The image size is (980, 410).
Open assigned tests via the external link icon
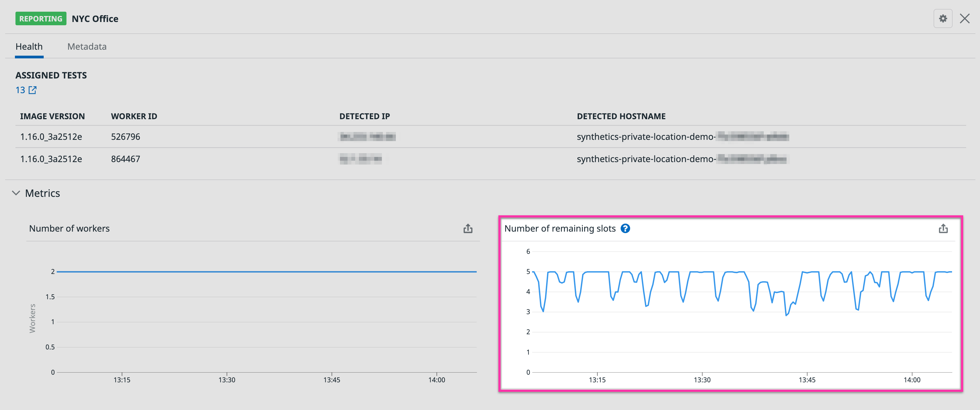coord(32,90)
